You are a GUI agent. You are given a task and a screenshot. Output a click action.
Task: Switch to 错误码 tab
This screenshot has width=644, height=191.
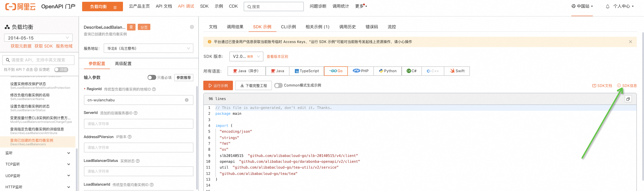tap(372, 27)
